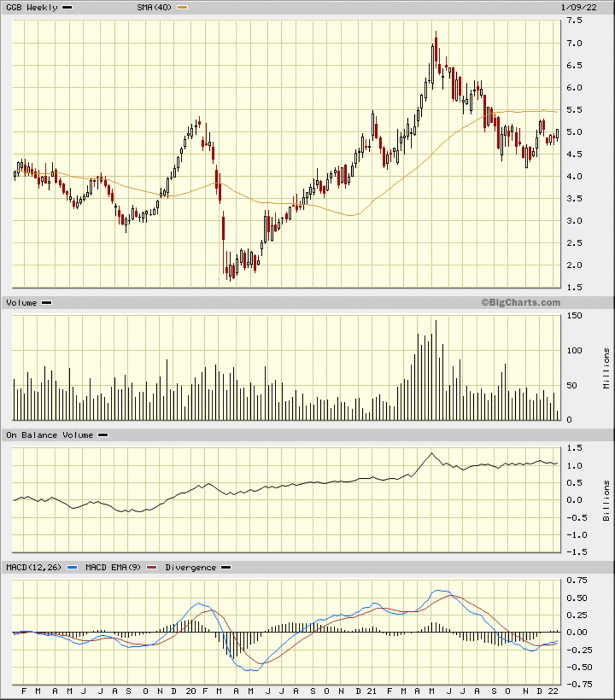Click the On Balance Volume label

tap(50, 435)
